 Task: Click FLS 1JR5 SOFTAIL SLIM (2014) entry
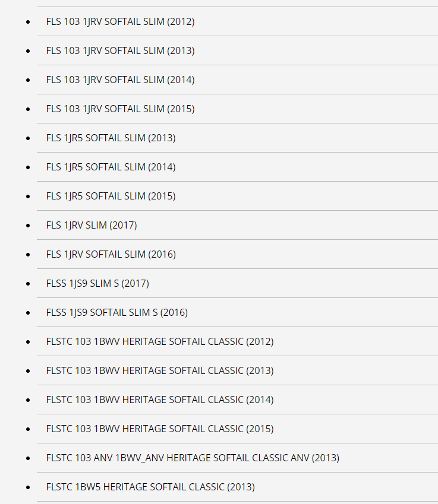[x=111, y=167]
